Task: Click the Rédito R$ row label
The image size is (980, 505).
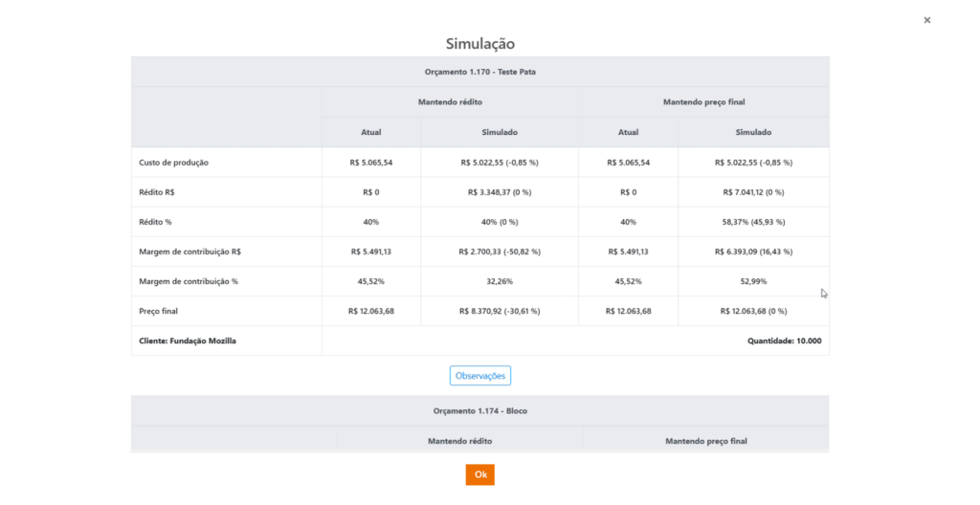Action: click(x=157, y=192)
